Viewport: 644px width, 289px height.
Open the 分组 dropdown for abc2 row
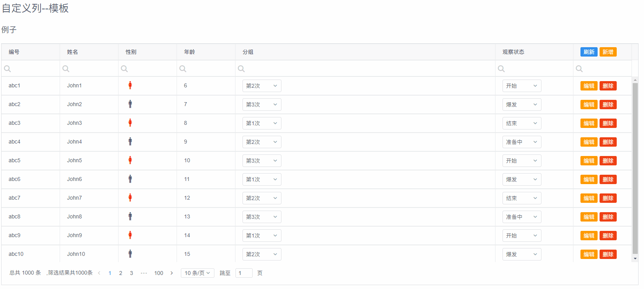[262, 105]
